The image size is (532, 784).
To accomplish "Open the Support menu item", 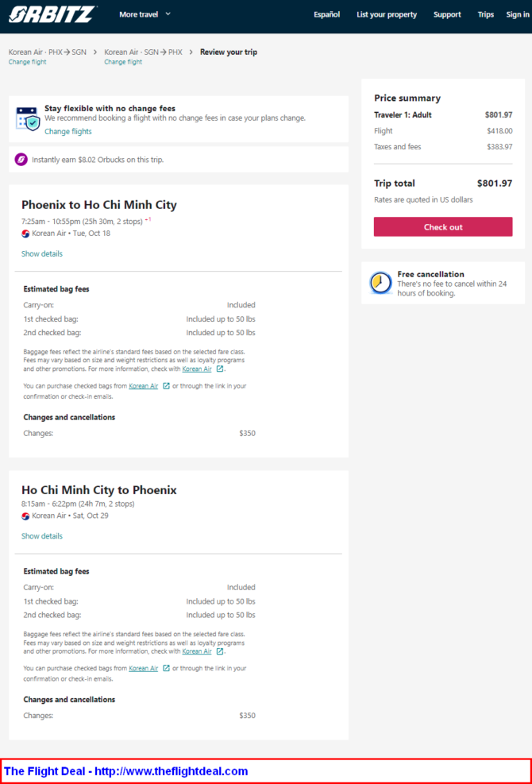I will 447,14.
